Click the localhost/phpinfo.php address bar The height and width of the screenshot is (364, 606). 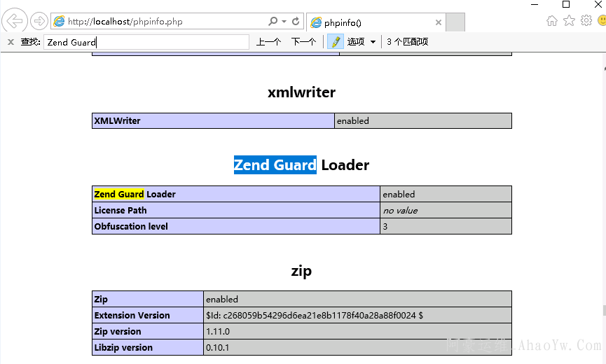tap(161, 22)
